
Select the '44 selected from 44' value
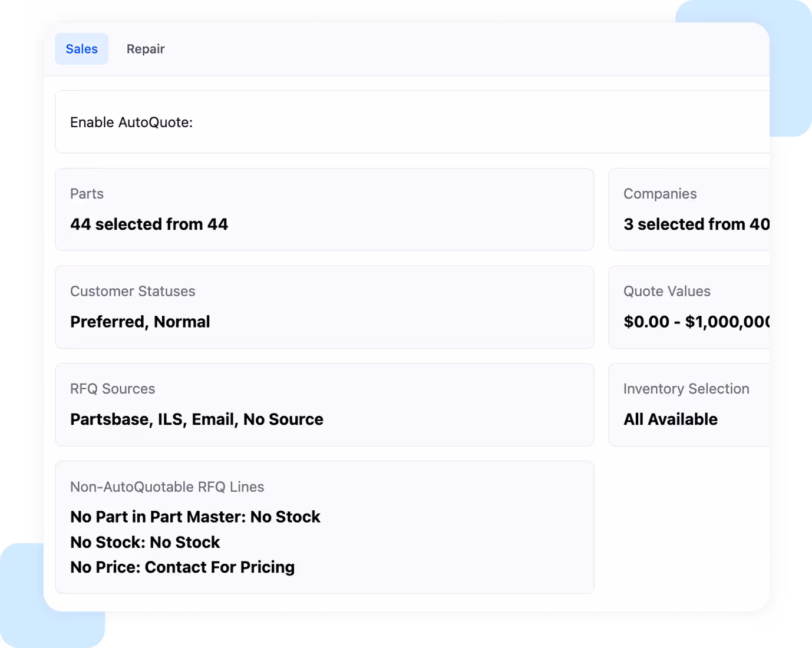pyautogui.click(x=149, y=224)
